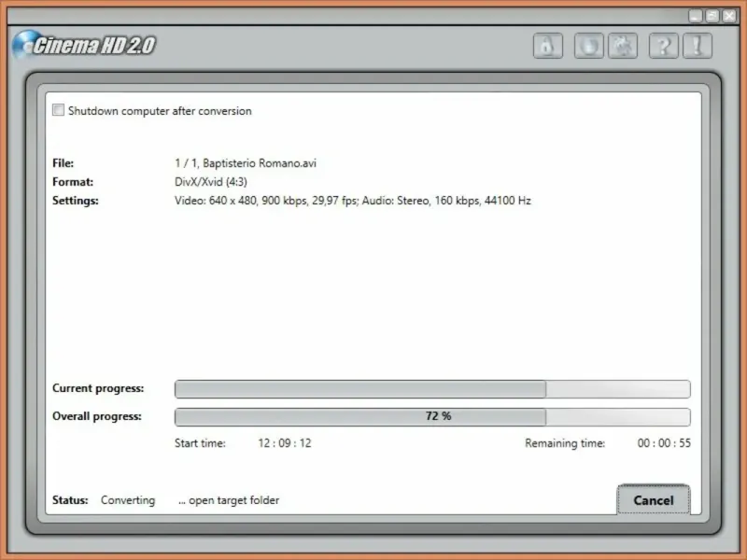Click the Cinema HD 2.0 logo
This screenshot has width=747, height=560.
(84, 45)
